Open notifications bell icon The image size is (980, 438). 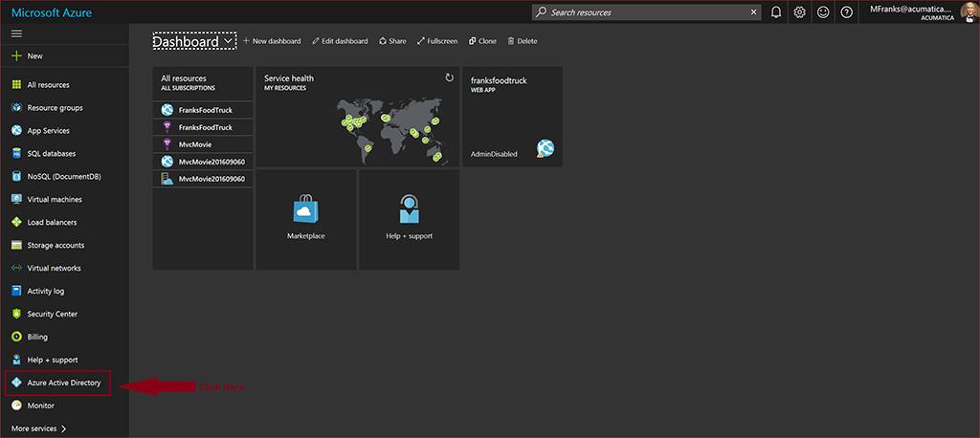click(x=776, y=11)
